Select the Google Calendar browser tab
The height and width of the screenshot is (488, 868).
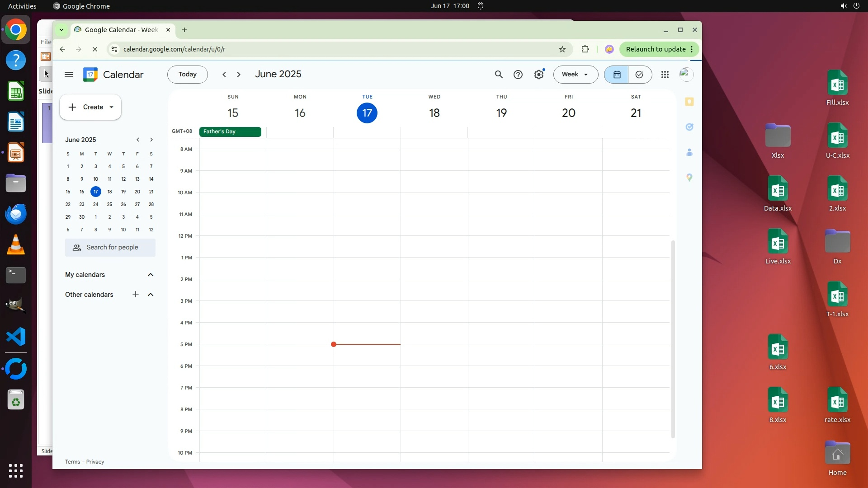pos(121,30)
